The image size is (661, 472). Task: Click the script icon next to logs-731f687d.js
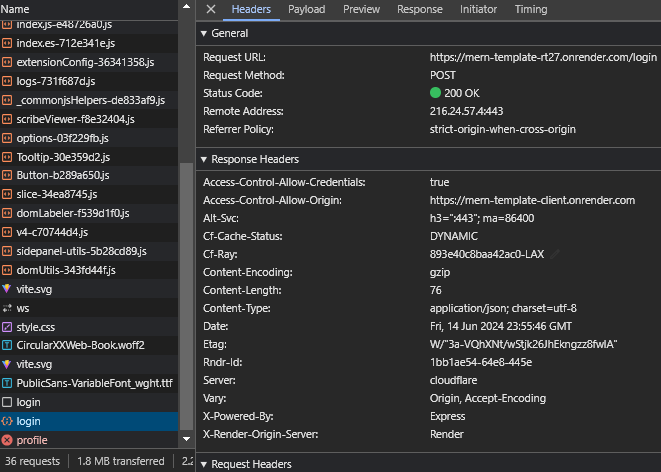coord(7,81)
